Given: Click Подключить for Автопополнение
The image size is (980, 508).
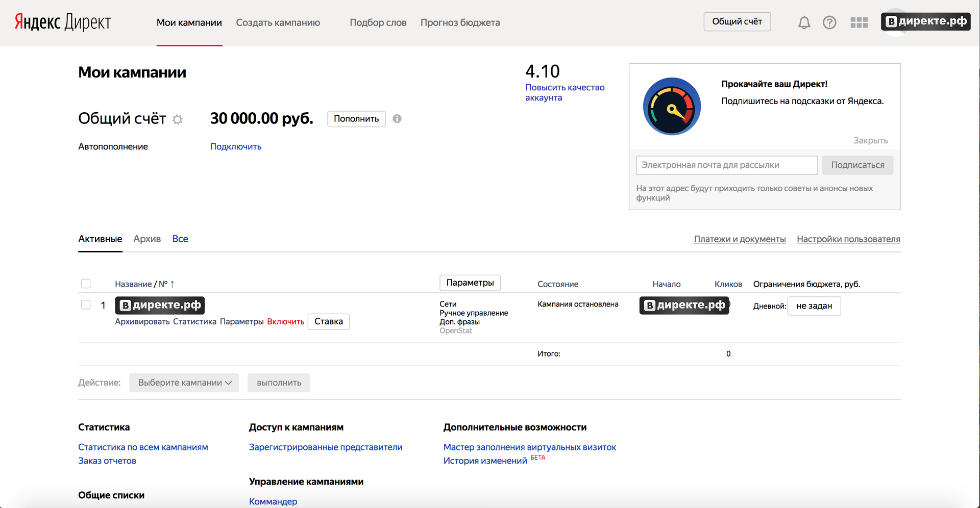Looking at the screenshot, I should (x=236, y=146).
